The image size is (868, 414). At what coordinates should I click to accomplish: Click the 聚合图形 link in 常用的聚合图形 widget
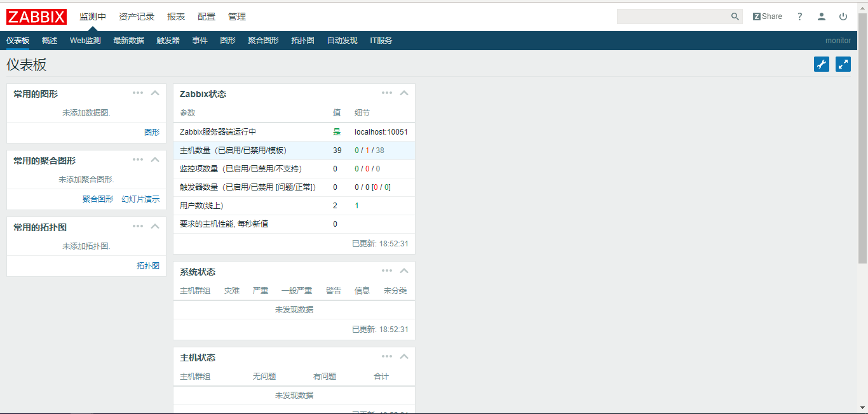[98, 199]
